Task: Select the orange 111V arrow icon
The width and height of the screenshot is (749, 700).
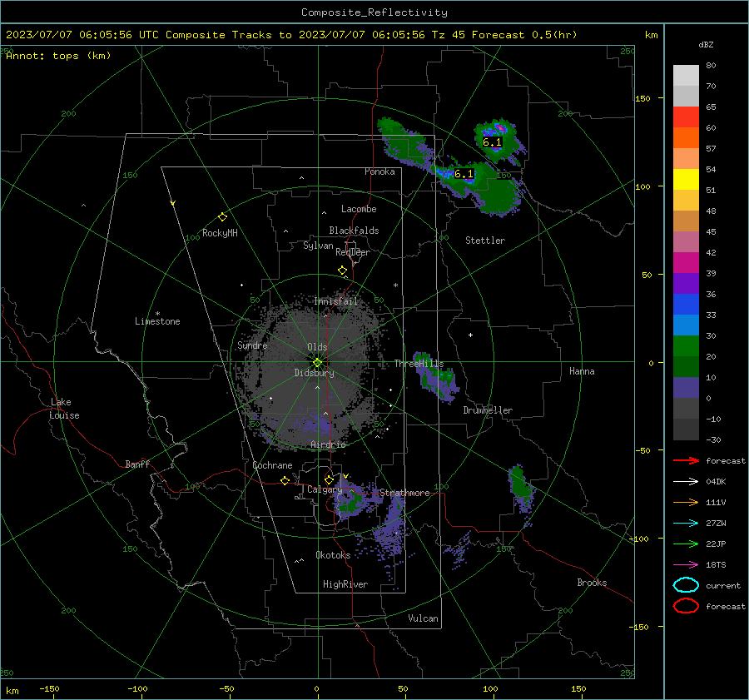Action: coord(686,502)
